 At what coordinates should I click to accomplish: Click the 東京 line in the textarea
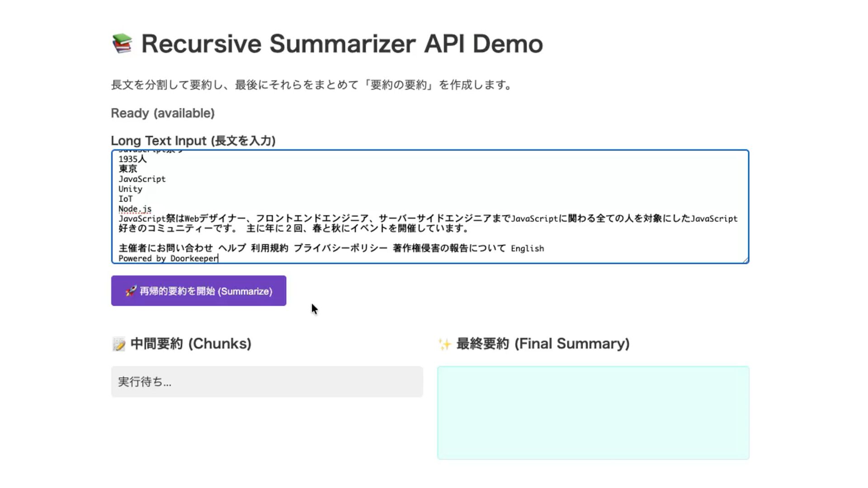pos(127,169)
